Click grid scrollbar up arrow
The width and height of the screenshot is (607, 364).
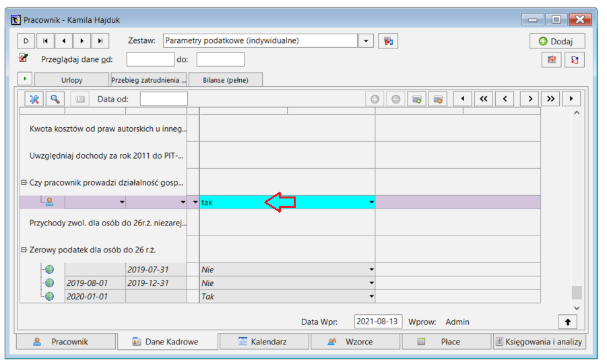point(577,113)
